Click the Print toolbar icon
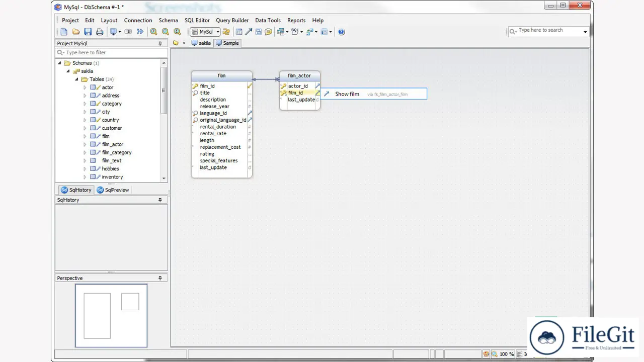This screenshot has width=644, height=362. click(x=100, y=32)
